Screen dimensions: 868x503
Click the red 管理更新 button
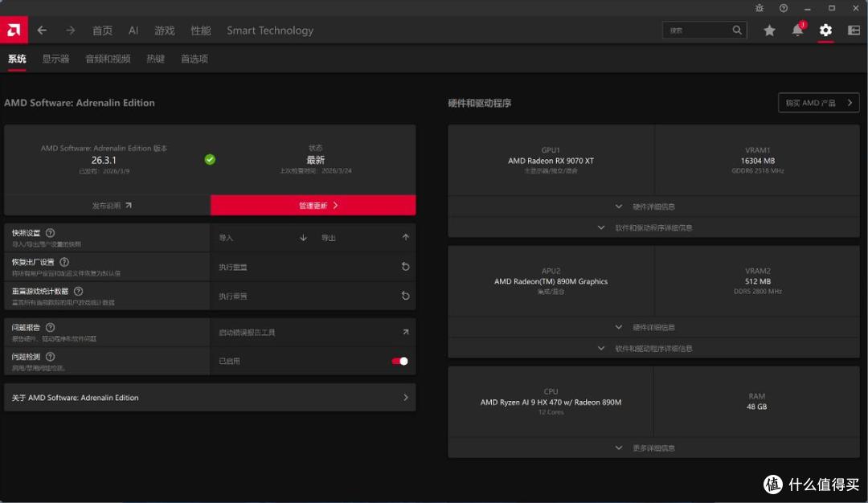point(313,205)
